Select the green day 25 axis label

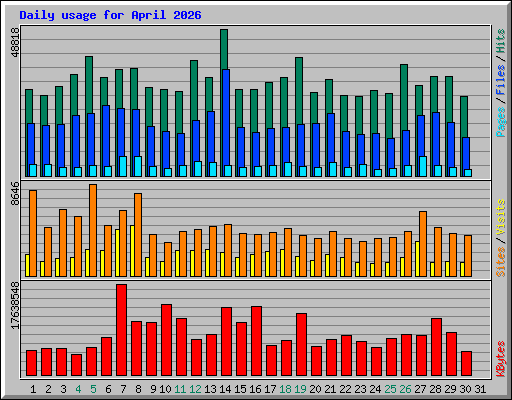pos(390,389)
